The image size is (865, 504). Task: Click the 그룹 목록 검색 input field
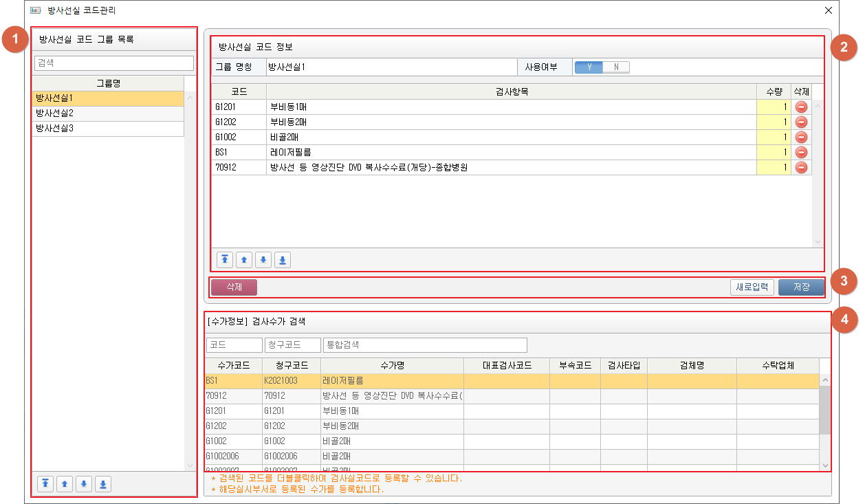click(x=114, y=63)
